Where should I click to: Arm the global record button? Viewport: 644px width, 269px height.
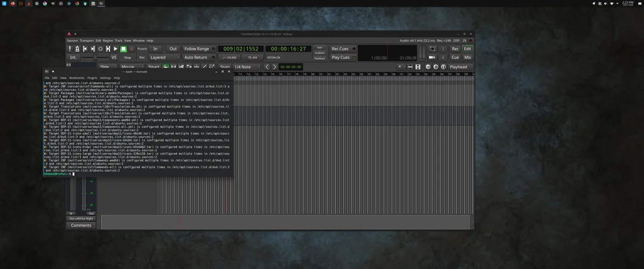[131, 49]
